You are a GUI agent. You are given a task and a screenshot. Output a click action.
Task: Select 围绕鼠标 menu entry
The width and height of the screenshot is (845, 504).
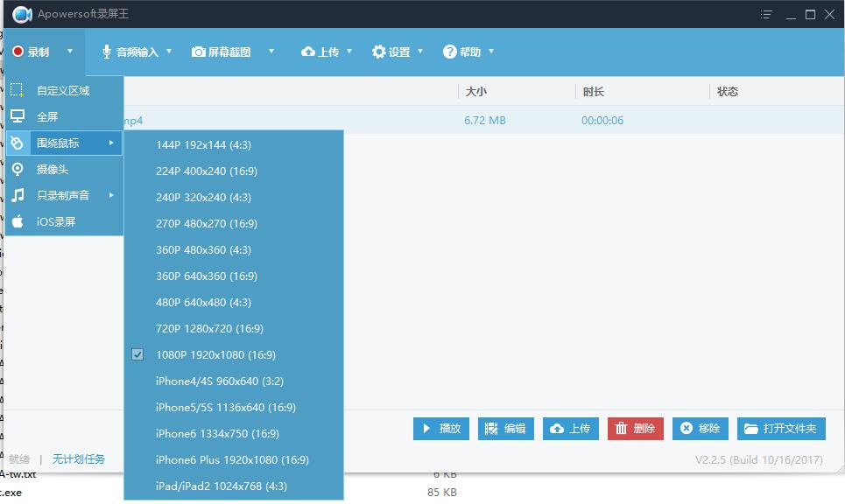tap(64, 143)
